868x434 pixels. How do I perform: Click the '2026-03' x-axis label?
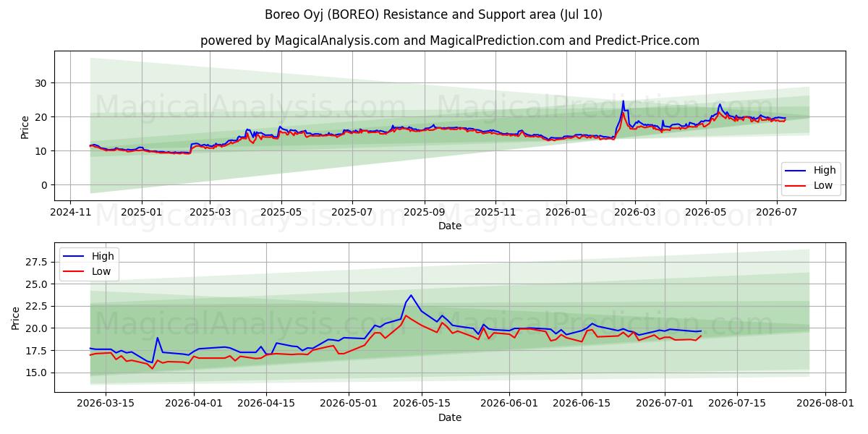tap(635, 213)
